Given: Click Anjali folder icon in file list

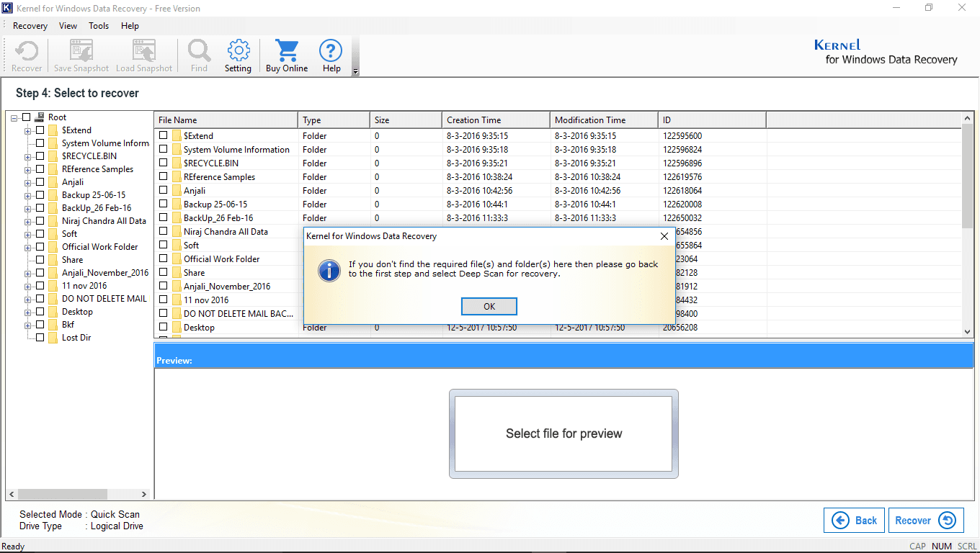Looking at the screenshot, I should point(177,191).
